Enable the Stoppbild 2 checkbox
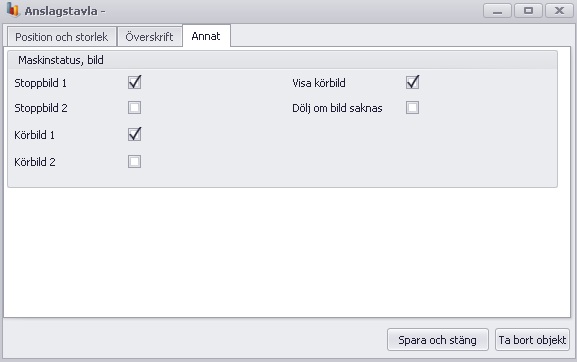Image resolution: width=577 pixels, height=362 pixels. (x=134, y=108)
